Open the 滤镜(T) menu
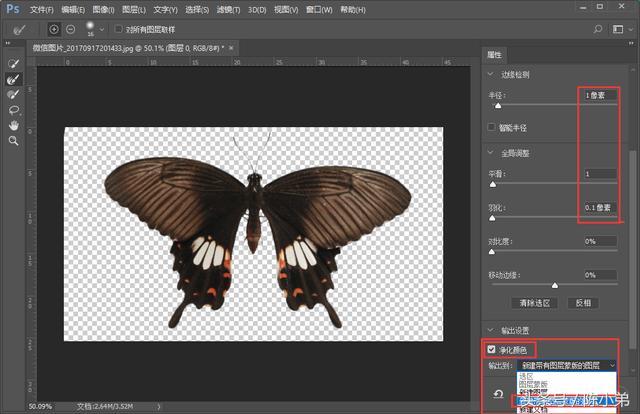The width and height of the screenshot is (640, 414). tap(228, 9)
